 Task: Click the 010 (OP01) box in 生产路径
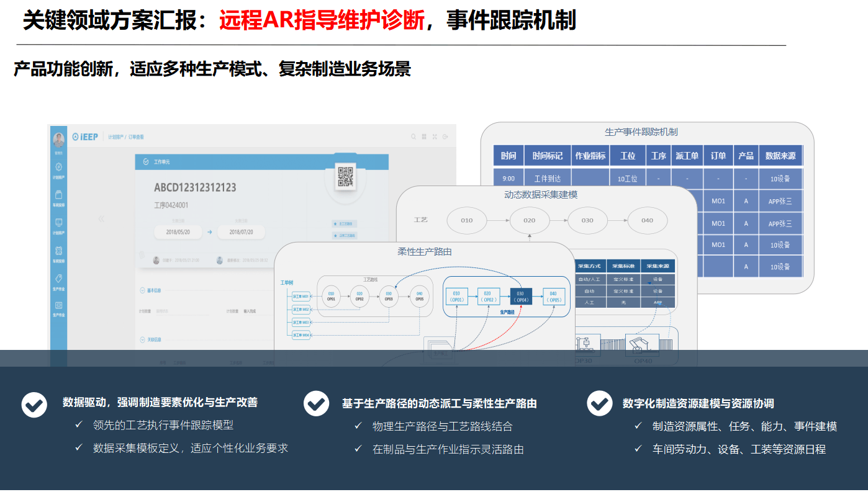click(x=456, y=296)
